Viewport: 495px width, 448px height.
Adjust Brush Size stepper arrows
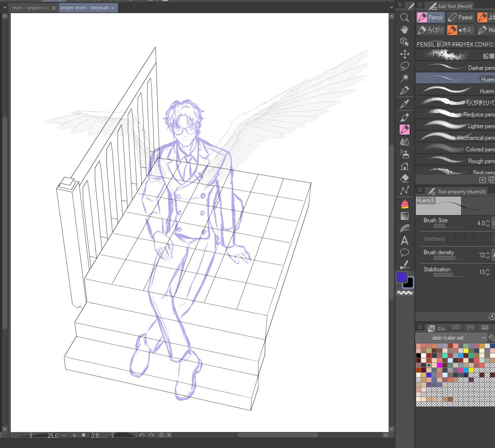tap(488, 223)
